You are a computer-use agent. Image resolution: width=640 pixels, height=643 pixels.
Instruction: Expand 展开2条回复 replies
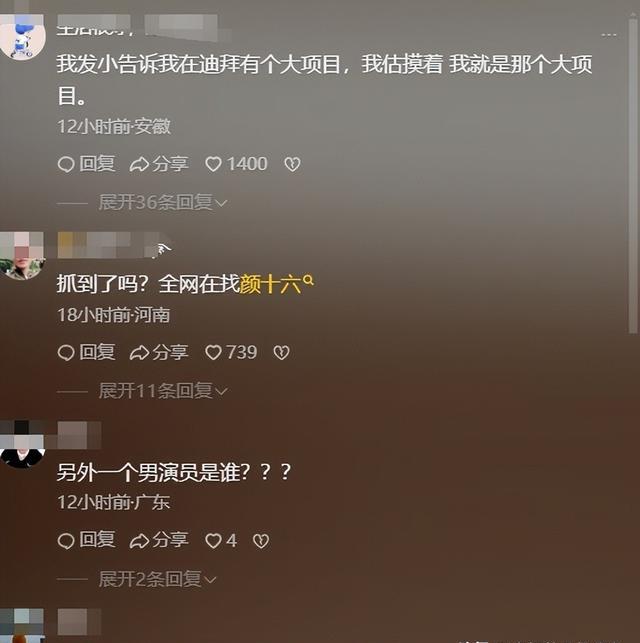[x=157, y=579]
